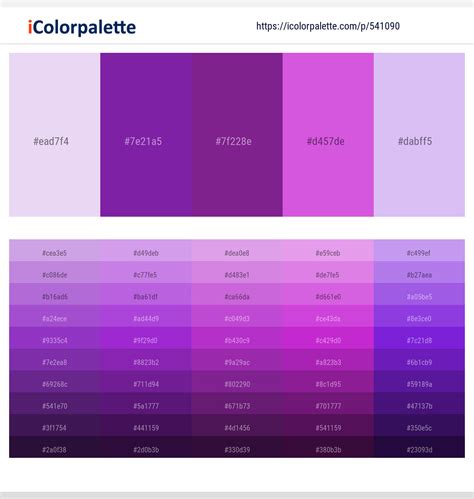The height and width of the screenshot is (499, 474).
Task: Open the icolorpalette.com/p/541090 URL
Action: [328, 26]
